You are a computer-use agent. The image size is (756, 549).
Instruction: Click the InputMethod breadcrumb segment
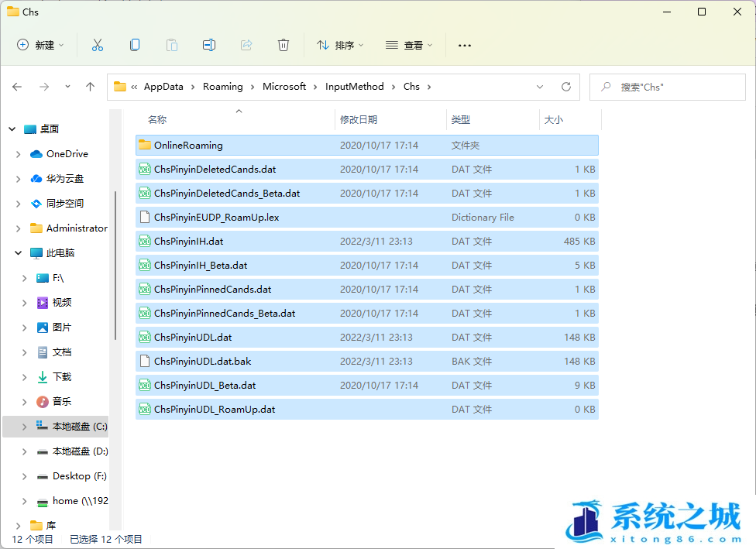(x=354, y=87)
